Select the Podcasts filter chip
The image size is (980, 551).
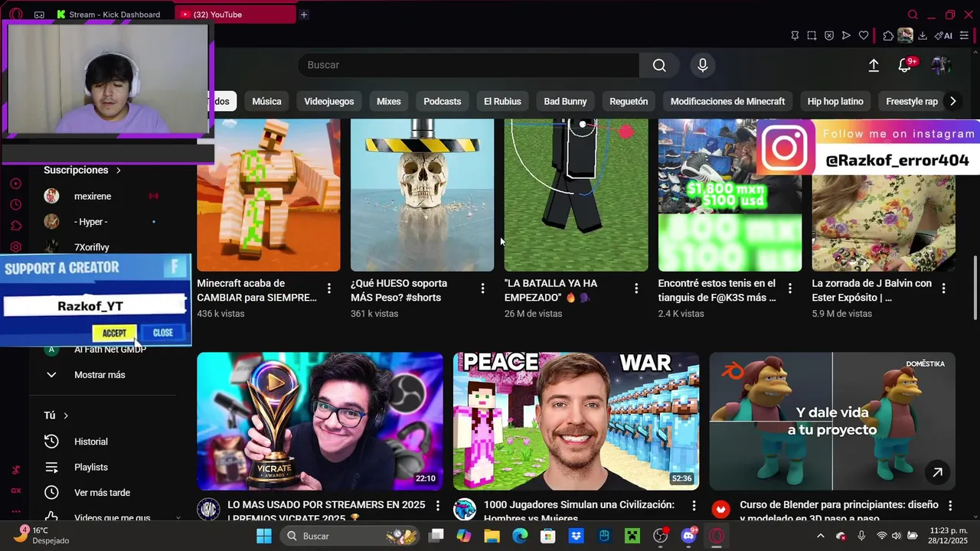[x=443, y=101]
